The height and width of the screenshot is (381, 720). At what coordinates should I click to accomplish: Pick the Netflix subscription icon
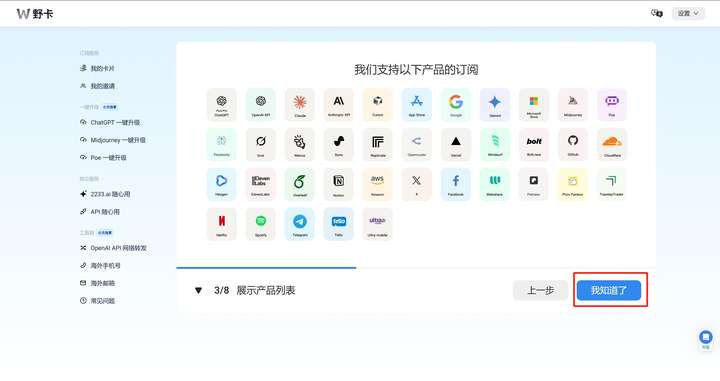[x=221, y=224]
